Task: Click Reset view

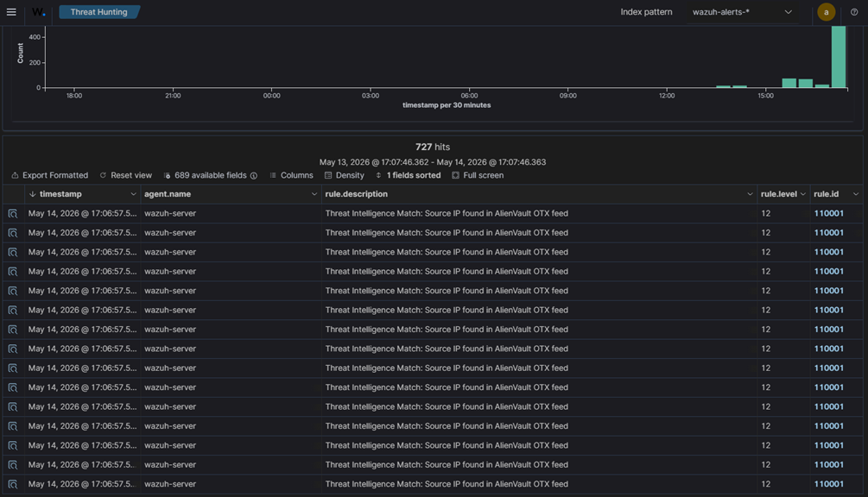Action: pyautogui.click(x=125, y=175)
